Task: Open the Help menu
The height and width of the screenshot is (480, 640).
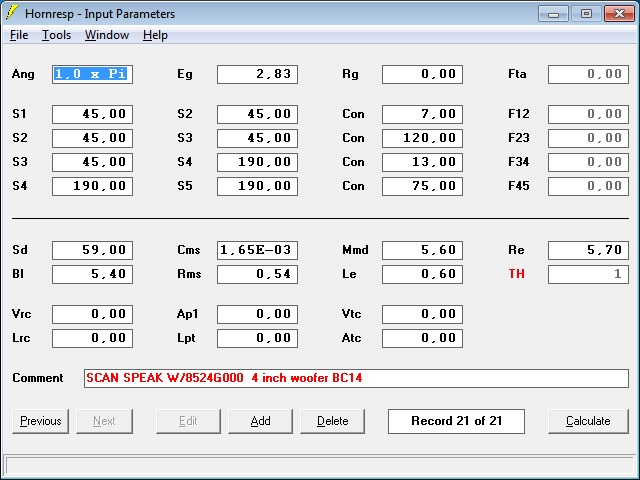Action: [x=156, y=35]
